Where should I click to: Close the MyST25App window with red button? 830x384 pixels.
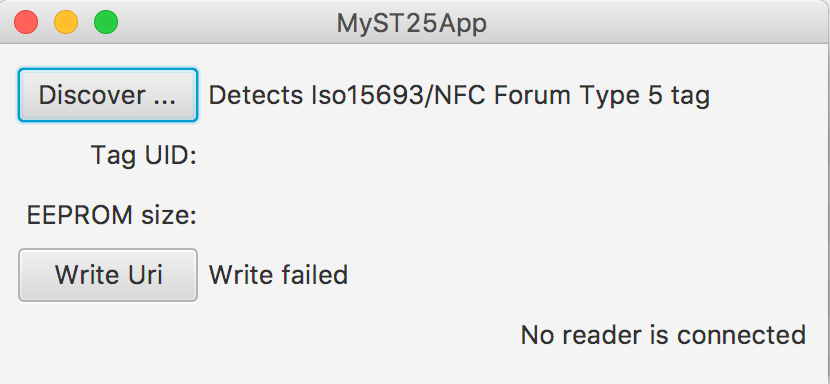[x=26, y=23]
